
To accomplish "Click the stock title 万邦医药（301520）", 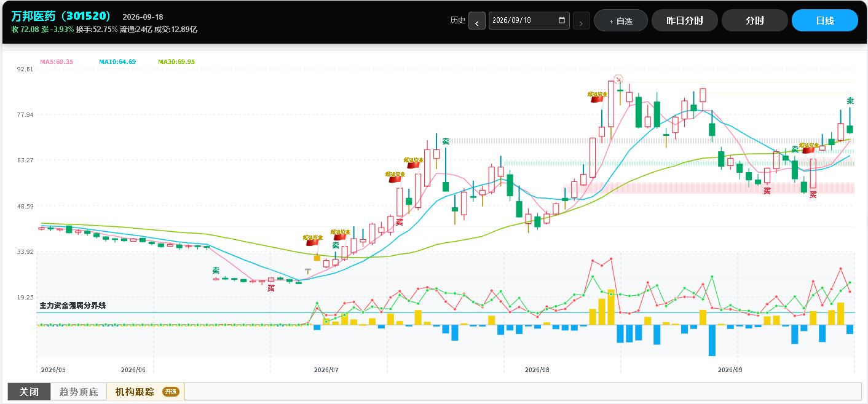I will [x=61, y=16].
